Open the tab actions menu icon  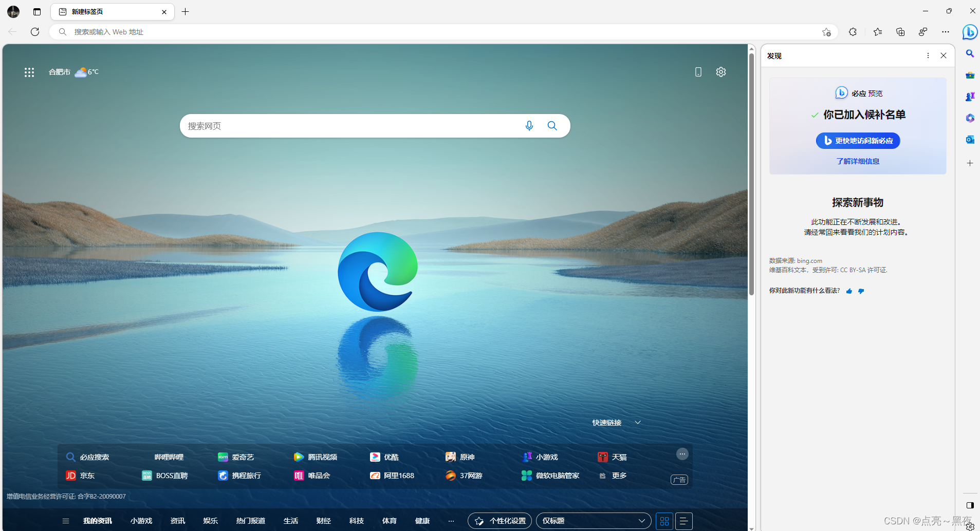(37, 11)
